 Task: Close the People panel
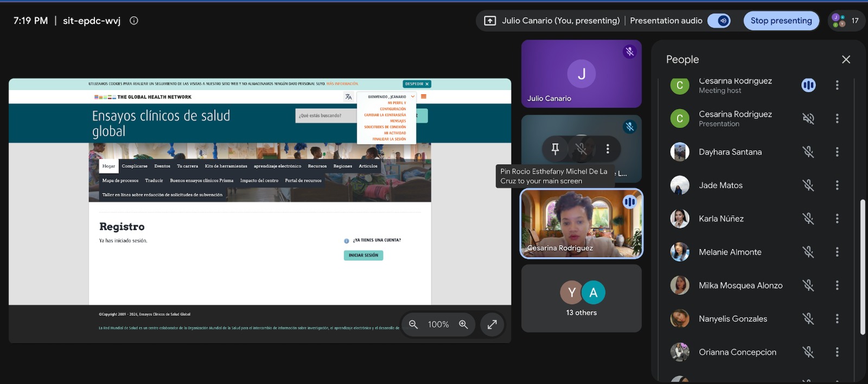pyautogui.click(x=846, y=60)
